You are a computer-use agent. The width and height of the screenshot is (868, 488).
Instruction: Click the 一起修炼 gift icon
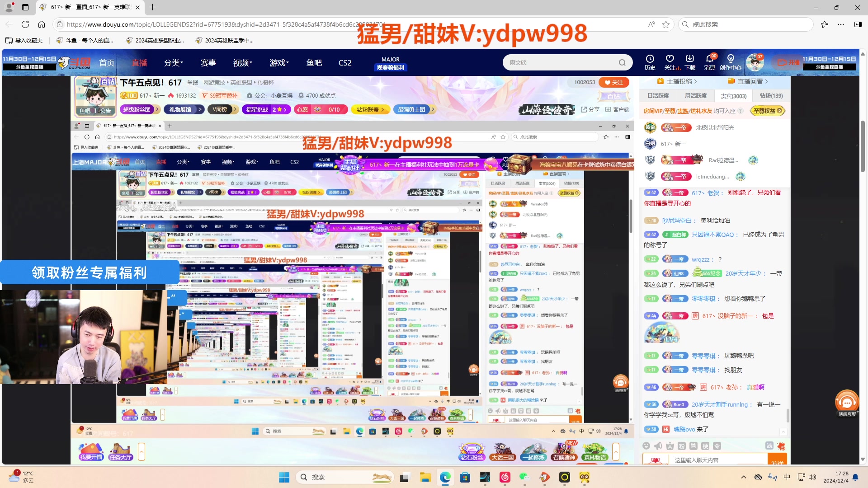coord(533,451)
